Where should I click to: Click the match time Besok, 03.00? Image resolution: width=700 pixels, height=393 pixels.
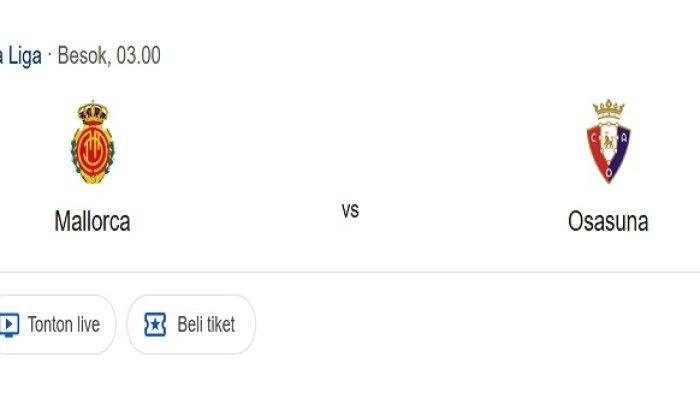[x=109, y=56]
